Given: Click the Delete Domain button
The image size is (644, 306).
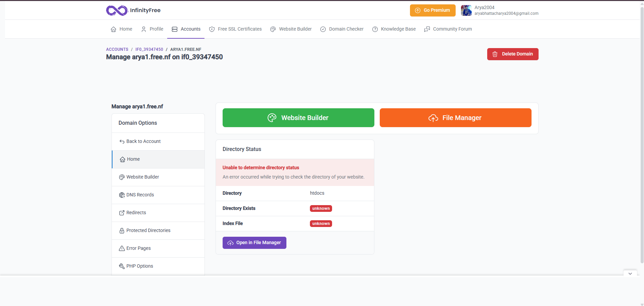Looking at the screenshot, I should pos(513,54).
